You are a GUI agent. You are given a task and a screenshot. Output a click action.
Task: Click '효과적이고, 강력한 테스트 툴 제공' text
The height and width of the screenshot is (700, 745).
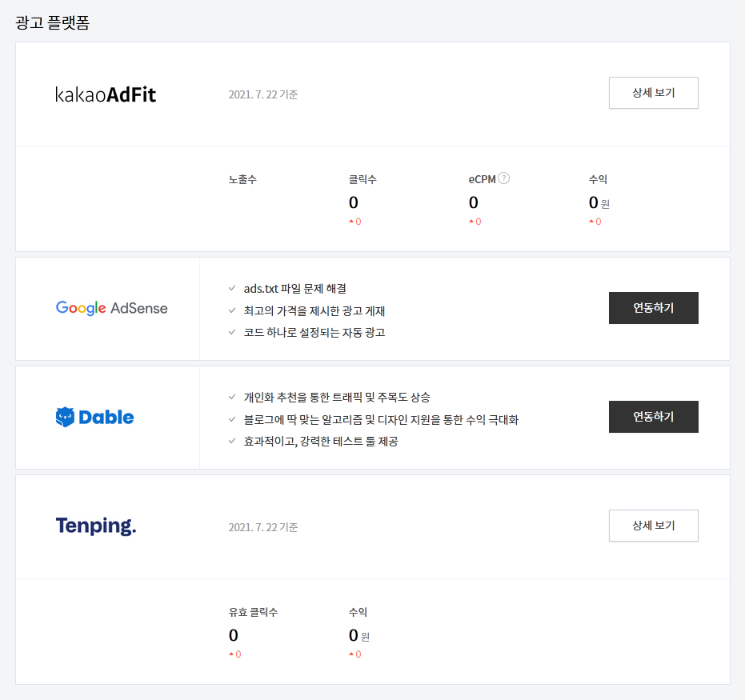click(x=321, y=441)
